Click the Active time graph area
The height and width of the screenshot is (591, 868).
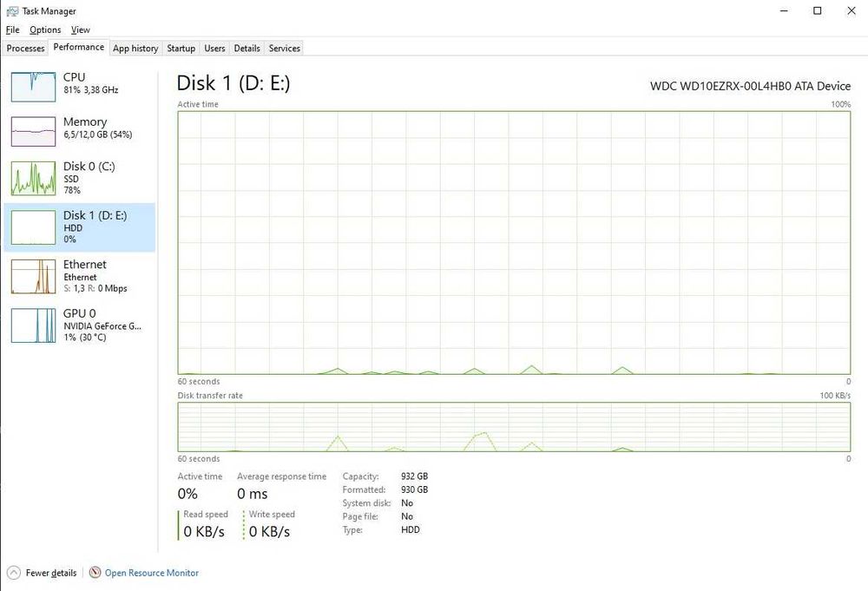tap(514, 243)
